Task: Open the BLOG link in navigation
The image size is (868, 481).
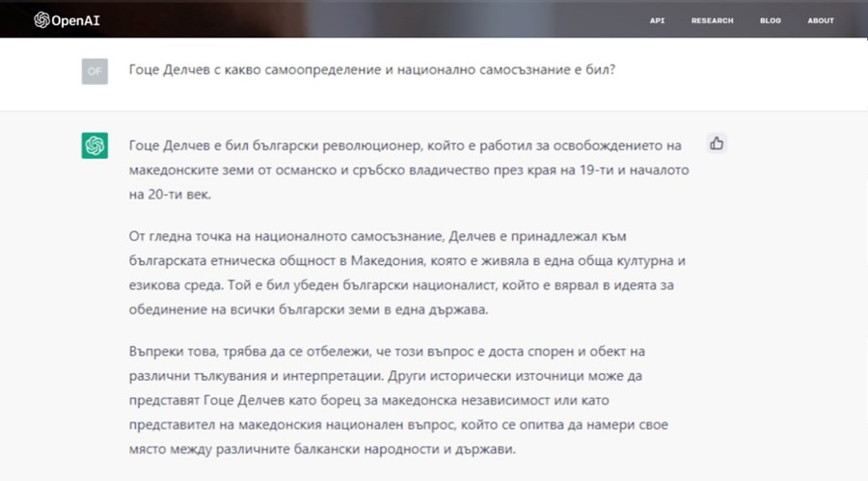Action: click(770, 20)
